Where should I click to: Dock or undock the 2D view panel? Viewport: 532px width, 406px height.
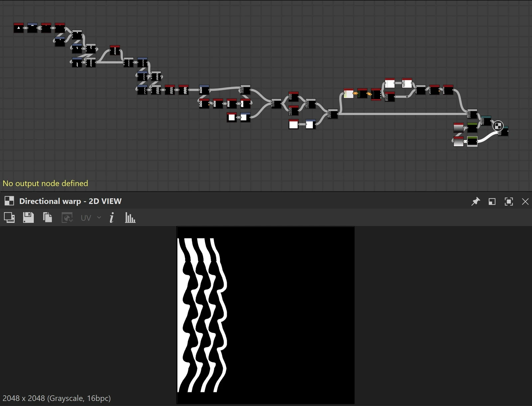pyautogui.click(x=492, y=201)
